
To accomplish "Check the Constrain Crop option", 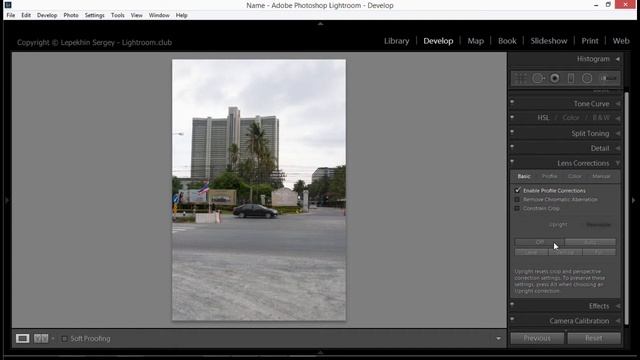I will 518,208.
